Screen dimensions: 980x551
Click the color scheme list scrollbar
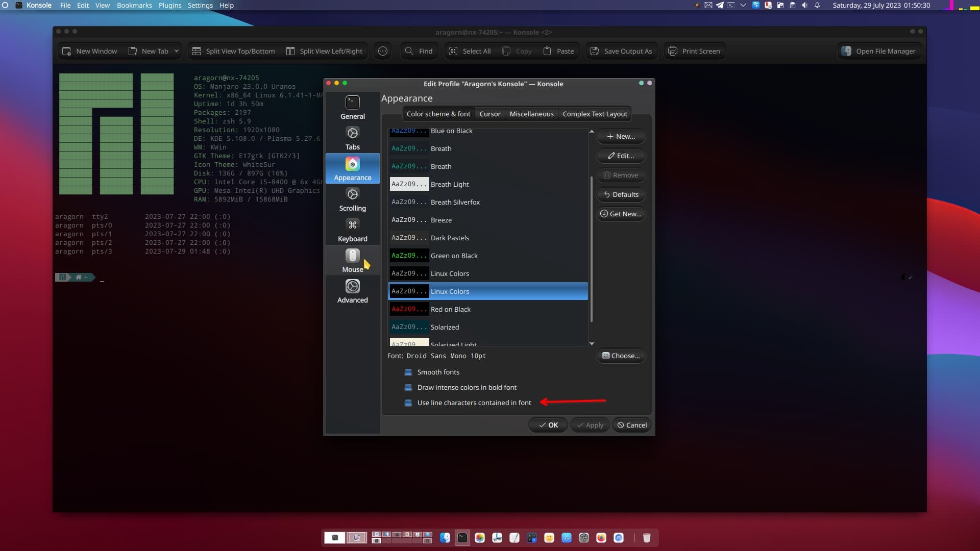click(592, 249)
